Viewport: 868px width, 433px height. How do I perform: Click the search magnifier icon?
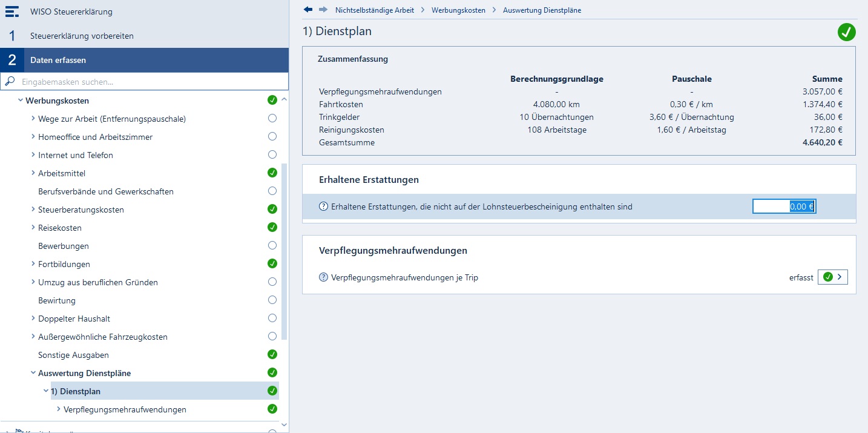[x=10, y=81]
